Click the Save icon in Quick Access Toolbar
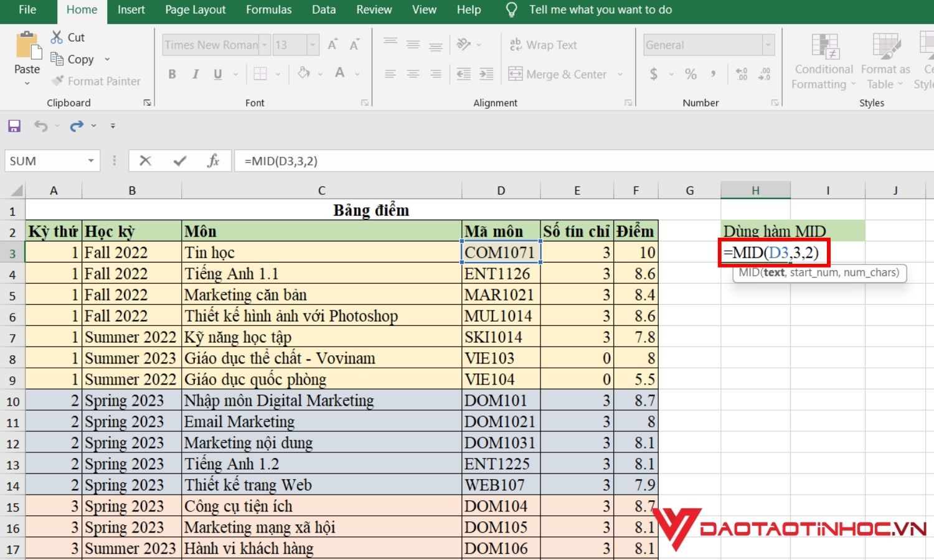This screenshot has width=934, height=560. (x=14, y=126)
